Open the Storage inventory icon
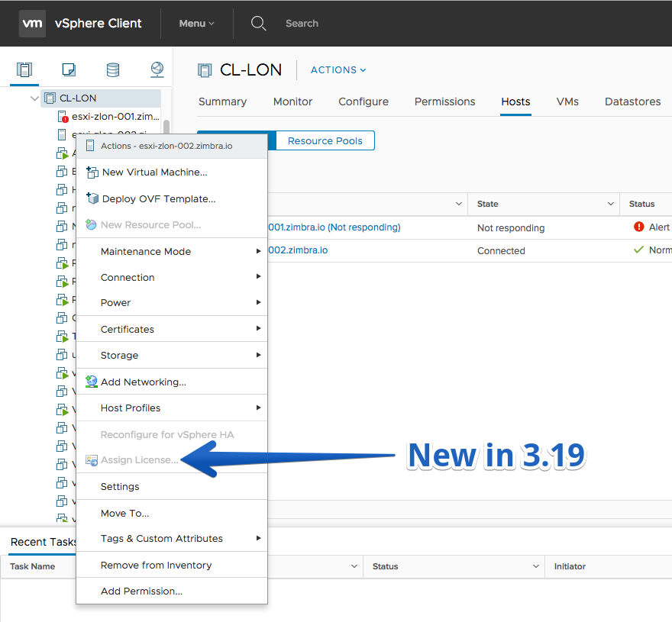The height and width of the screenshot is (622, 672). click(x=113, y=69)
